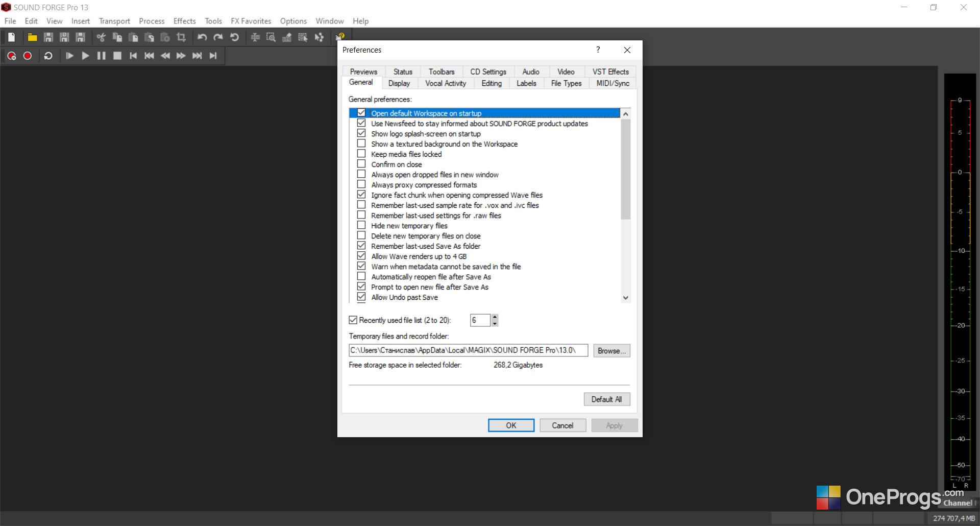Uncheck Show logo splash-screen on startup
The height and width of the screenshot is (526, 980).
pyautogui.click(x=361, y=133)
